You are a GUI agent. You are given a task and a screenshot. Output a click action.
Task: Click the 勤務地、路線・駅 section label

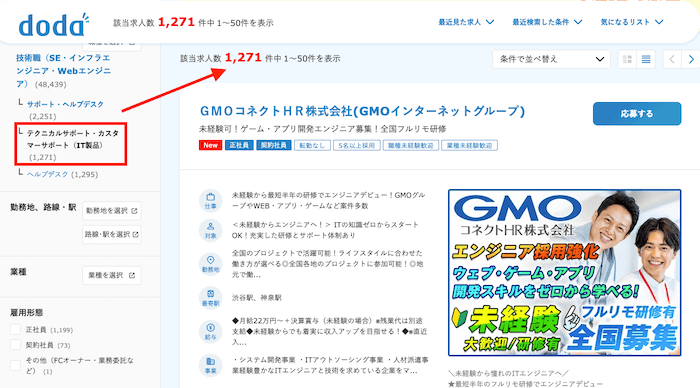pyautogui.click(x=43, y=208)
